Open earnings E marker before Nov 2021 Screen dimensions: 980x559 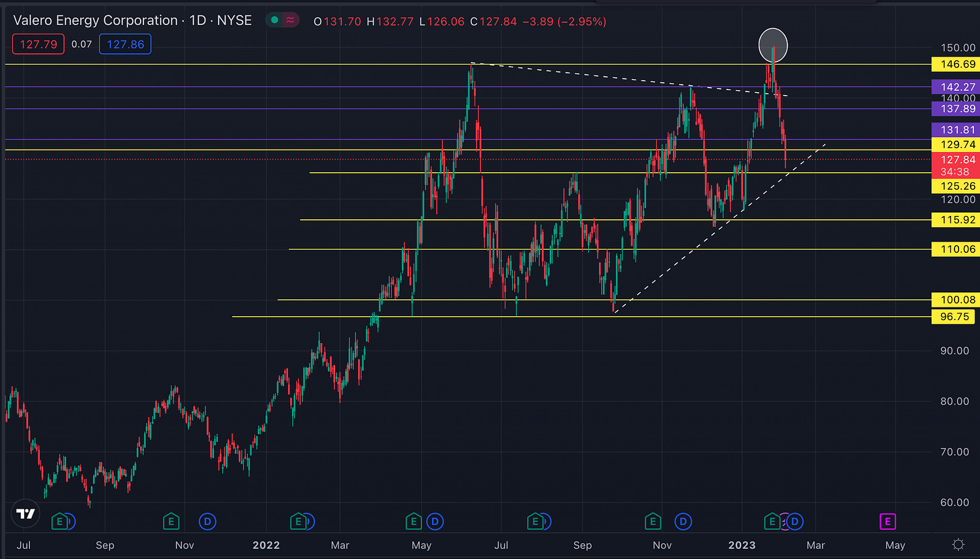[172, 521]
